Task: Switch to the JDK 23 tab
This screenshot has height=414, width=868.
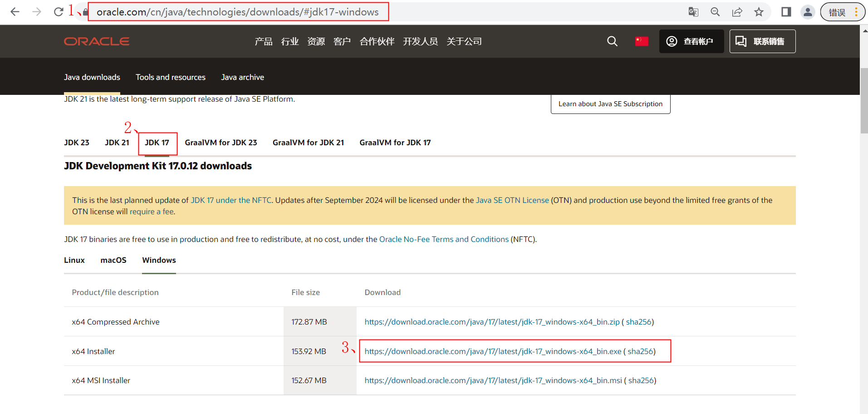Action: click(x=77, y=143)
